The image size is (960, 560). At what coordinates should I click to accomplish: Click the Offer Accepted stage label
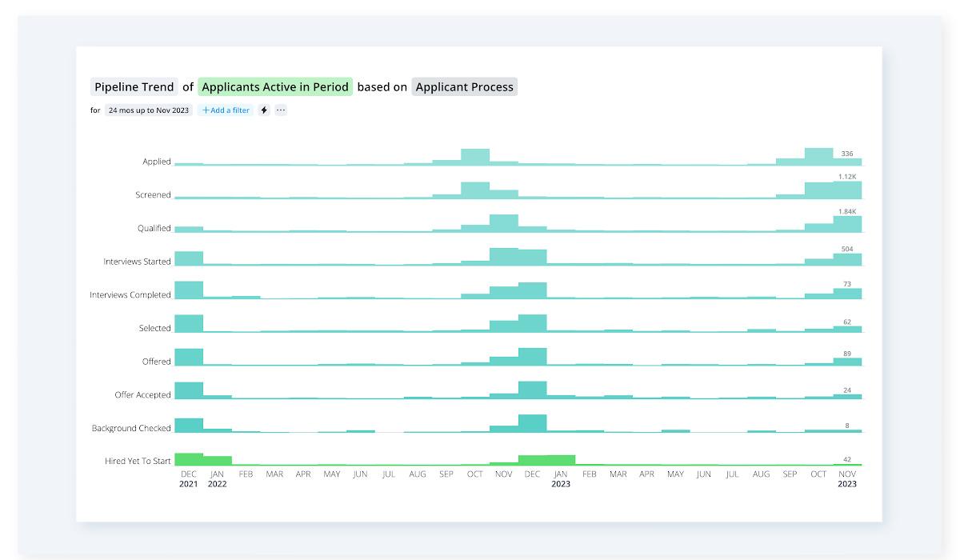coord(142,395)
